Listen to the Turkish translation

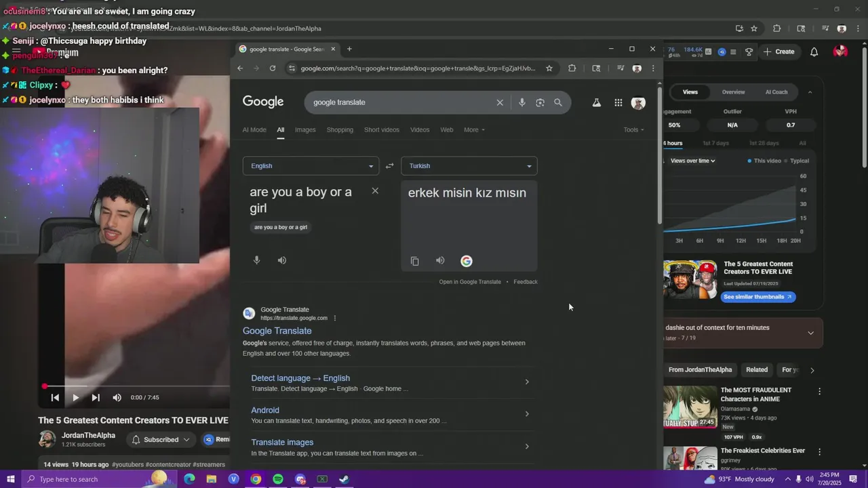pyautogui.click(x=440, y=261)
